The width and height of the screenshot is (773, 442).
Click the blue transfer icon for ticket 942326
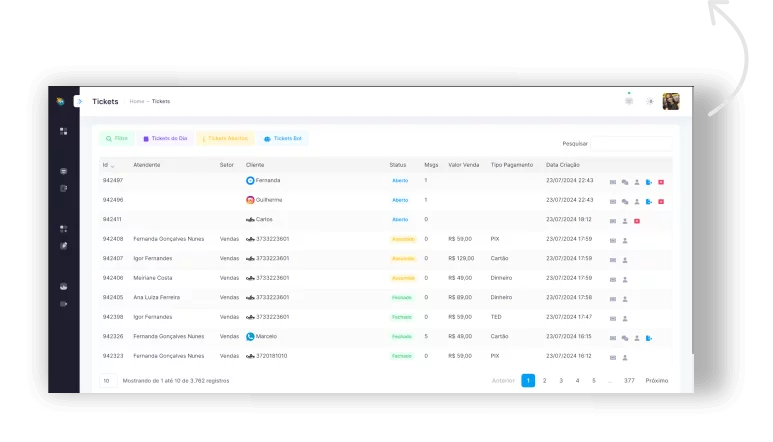pyautogui.click(x=649, y=338)
